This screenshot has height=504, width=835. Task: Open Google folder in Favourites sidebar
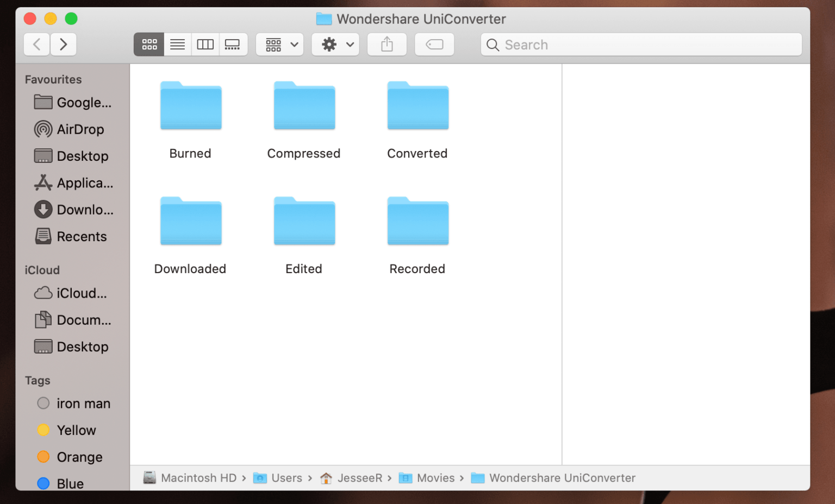click(x=73, y=102)
